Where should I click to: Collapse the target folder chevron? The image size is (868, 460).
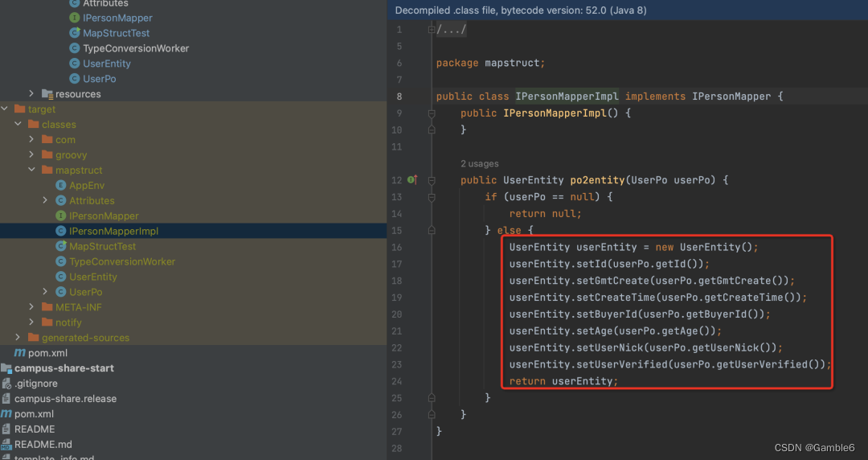tap(5, 109)
